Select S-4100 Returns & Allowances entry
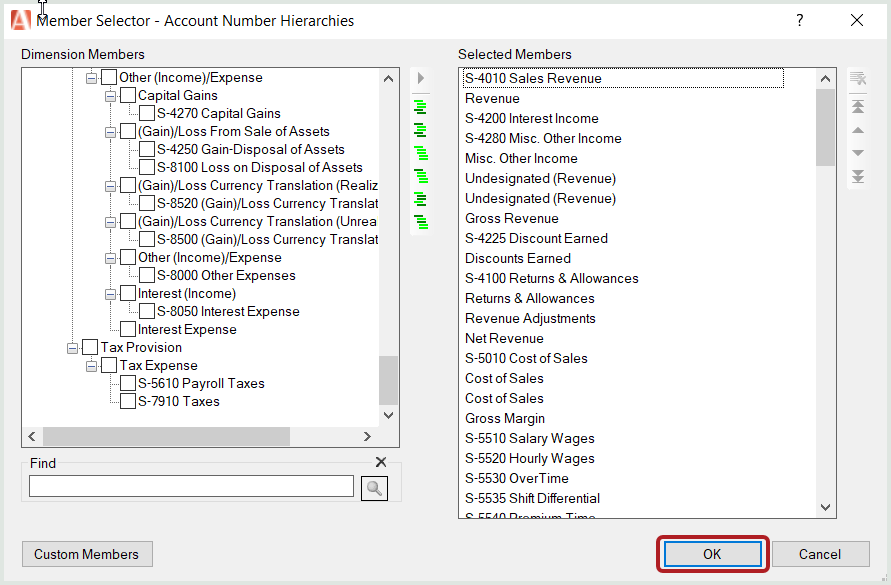This screenshot has height=585, width=891. point(552,278)
